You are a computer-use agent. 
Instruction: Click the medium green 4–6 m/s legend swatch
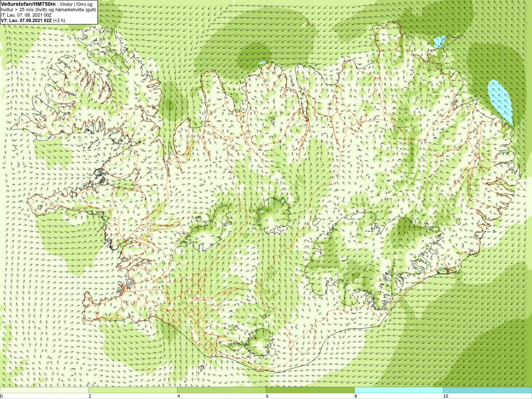pyautogui.click(x=222, y=390)
